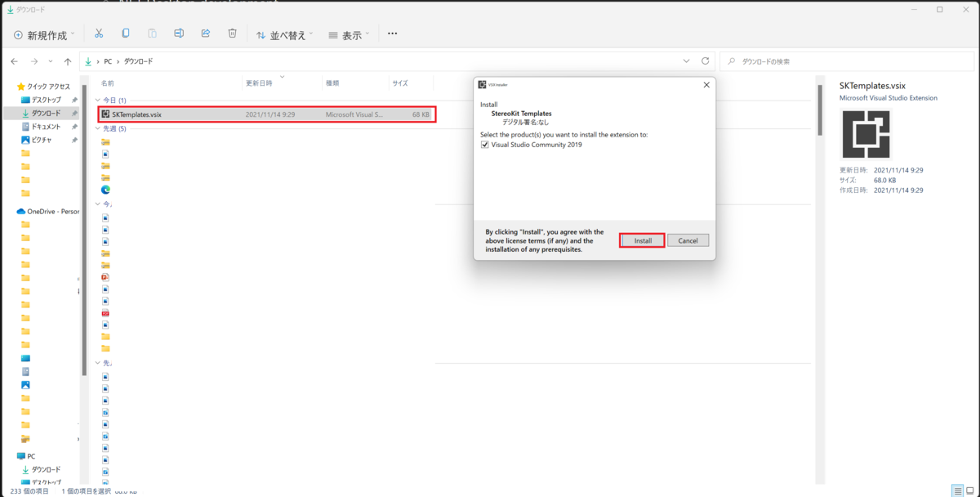The image size is (980, 497).
Task: Click the Delete trash can icon
Action: 232,34
